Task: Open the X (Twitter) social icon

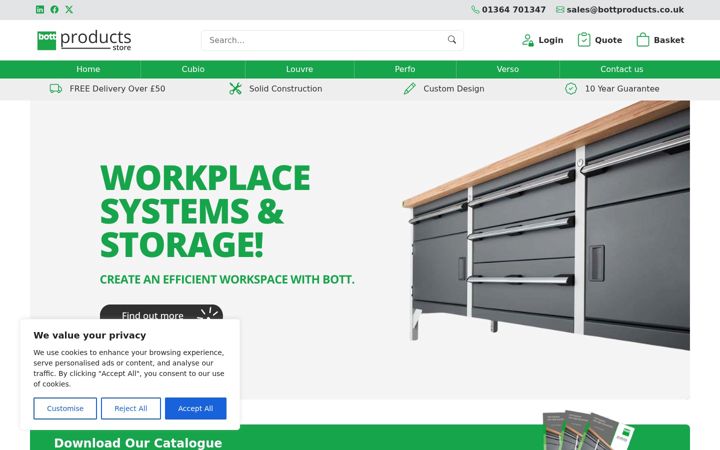Action: pyautogui.click(x=69, y=9)
